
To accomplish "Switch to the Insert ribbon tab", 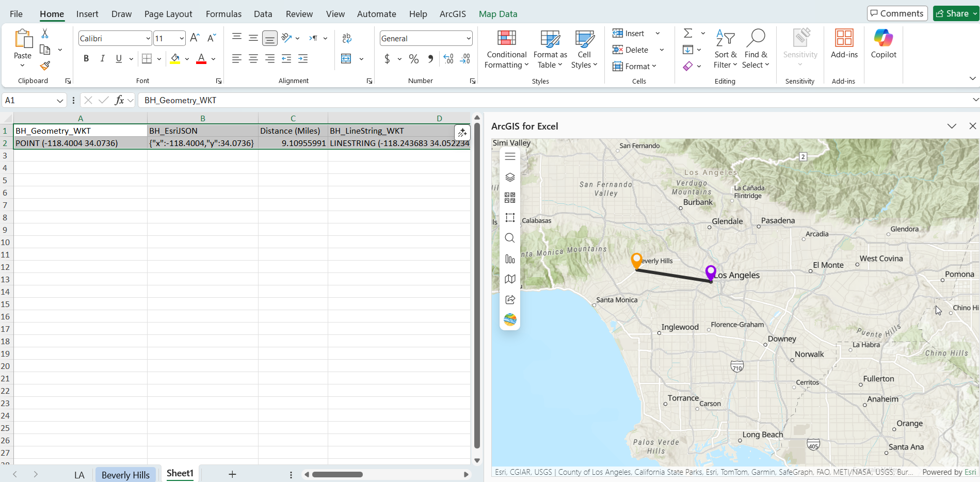I will [87, 14].
